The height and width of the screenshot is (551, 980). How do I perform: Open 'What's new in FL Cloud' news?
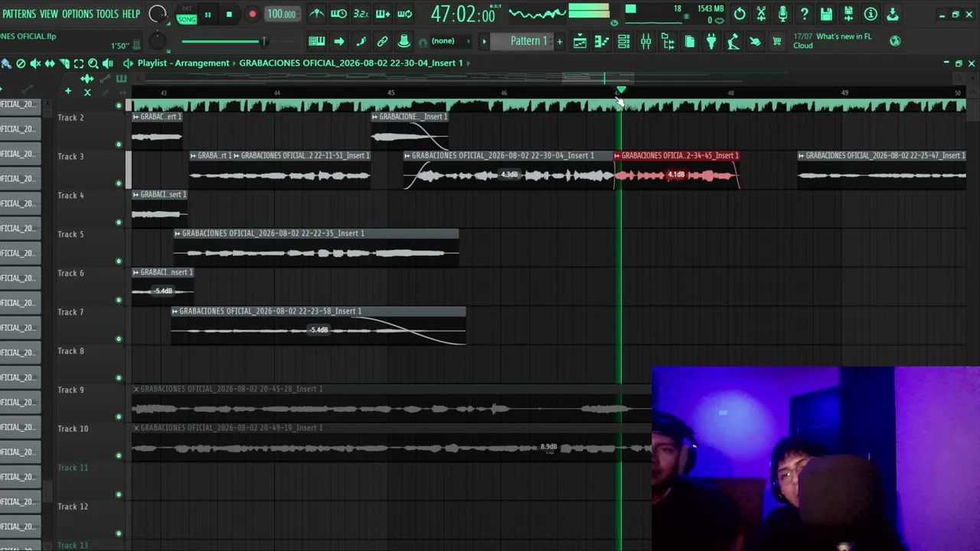[x=832, y=41]
